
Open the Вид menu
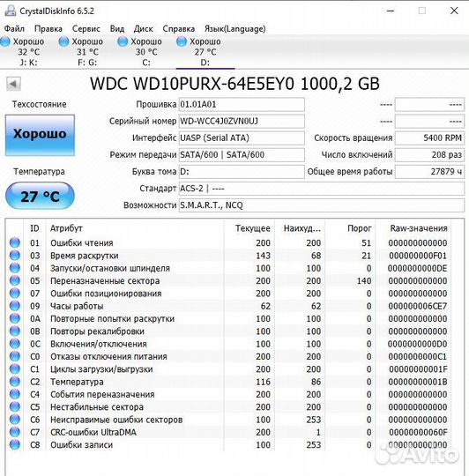[x=117, y=29]
